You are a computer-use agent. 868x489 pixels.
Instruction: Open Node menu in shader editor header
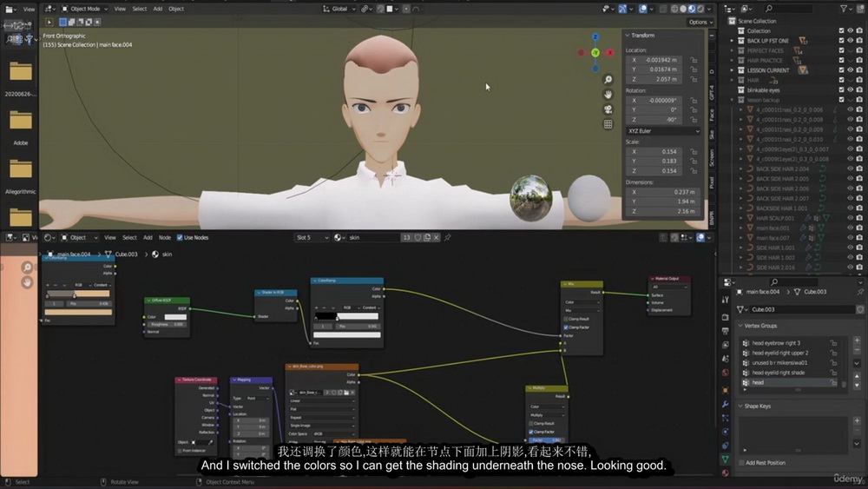[x=165, y=238]
